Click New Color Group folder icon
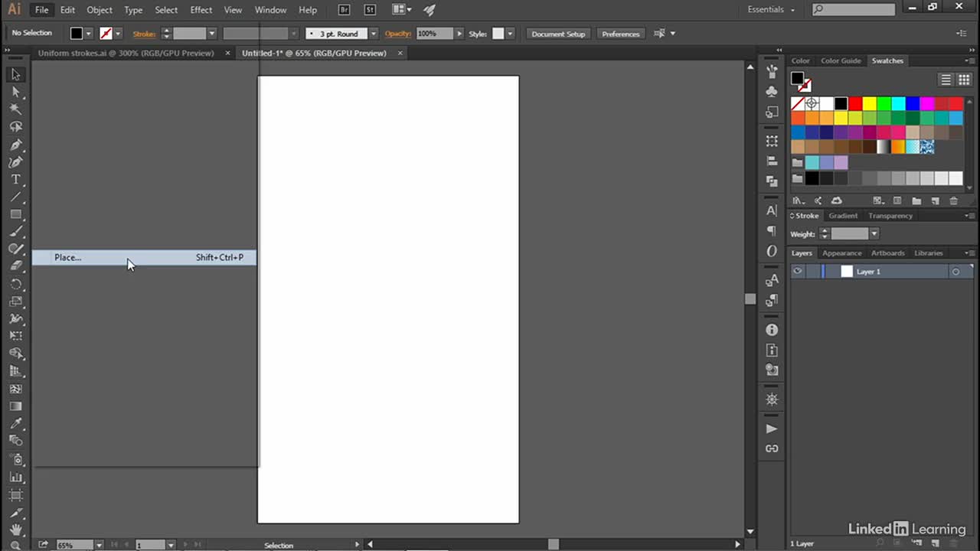 point(916,201)
